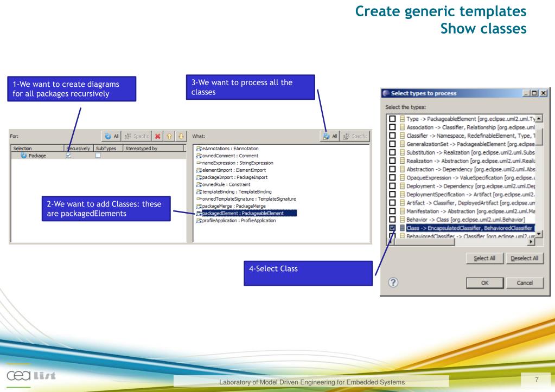
Task: Click the types list scroll down arrow
Action: coord(539,234)
